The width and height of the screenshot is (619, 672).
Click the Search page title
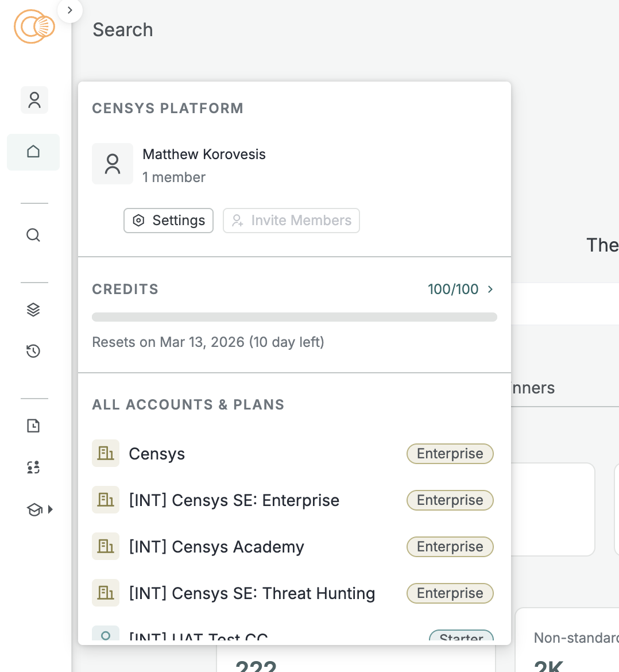[122, 30]
